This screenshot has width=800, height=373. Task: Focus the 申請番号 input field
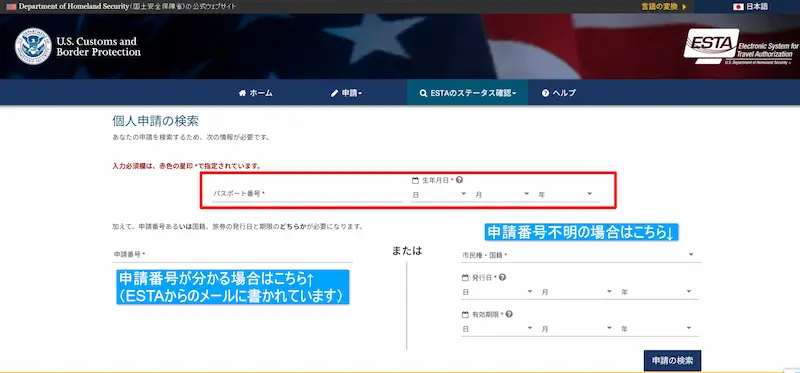click(x=233, y=254)
